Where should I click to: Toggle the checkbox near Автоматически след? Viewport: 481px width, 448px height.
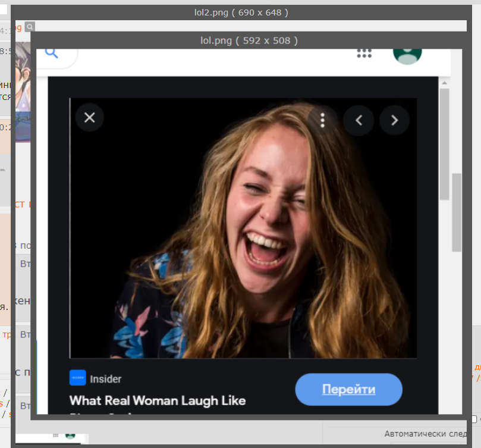pos(474,419)
